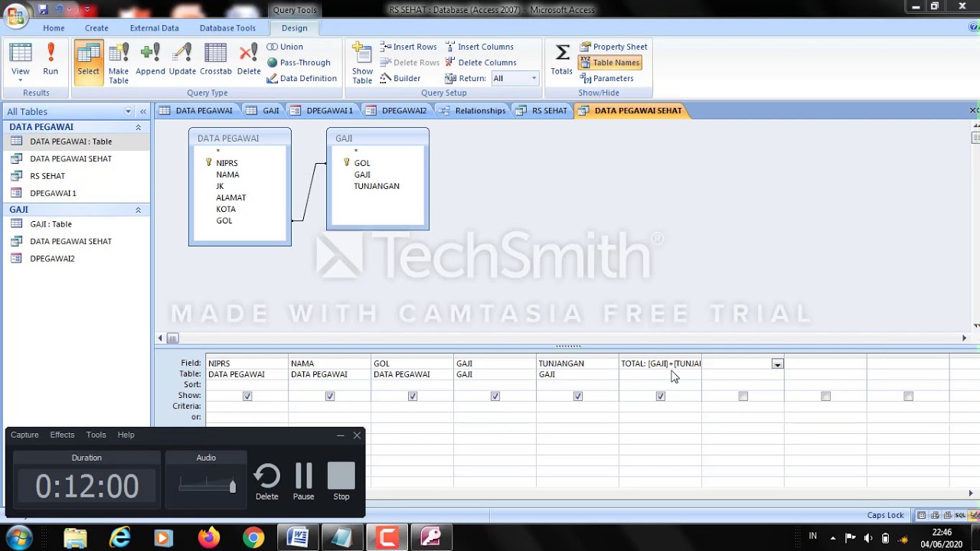This screenshot has height=551, width=980.
Task: Stop the Camtasia recording
Action: (x=341, y=482)
